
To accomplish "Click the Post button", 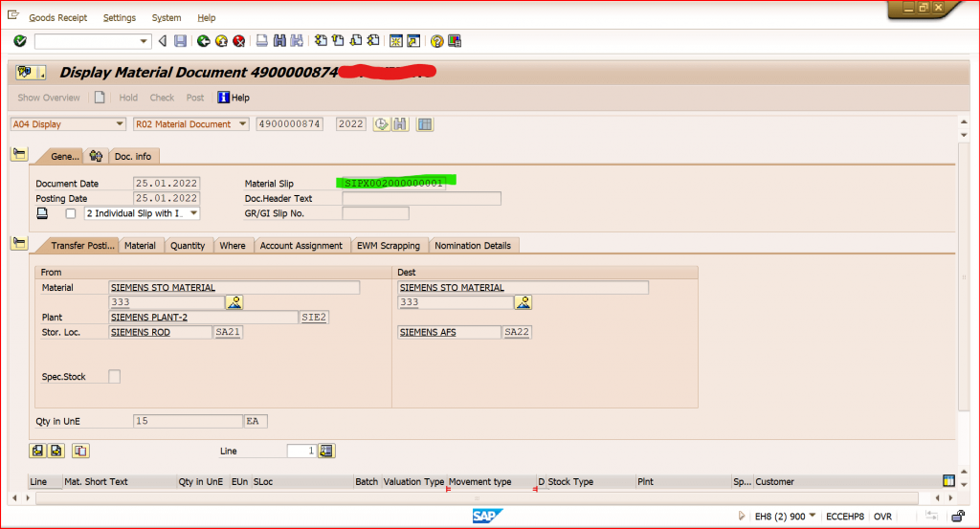I will click(195, 98).
